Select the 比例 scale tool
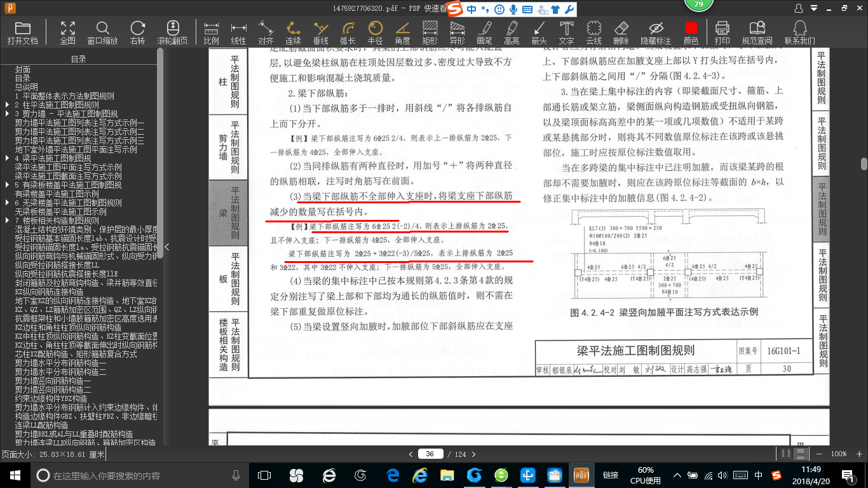Screen dimensions: 868x488 tap(211, 33)
